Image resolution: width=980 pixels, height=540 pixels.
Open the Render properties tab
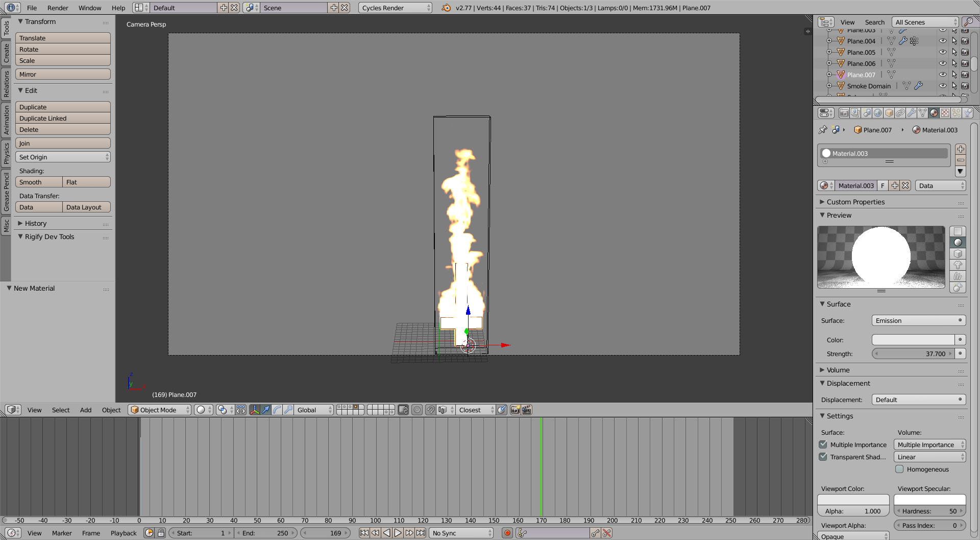[844, 113]
